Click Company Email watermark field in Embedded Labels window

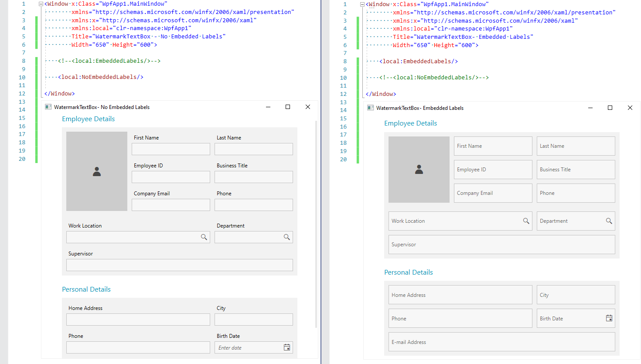click(493, 193)
